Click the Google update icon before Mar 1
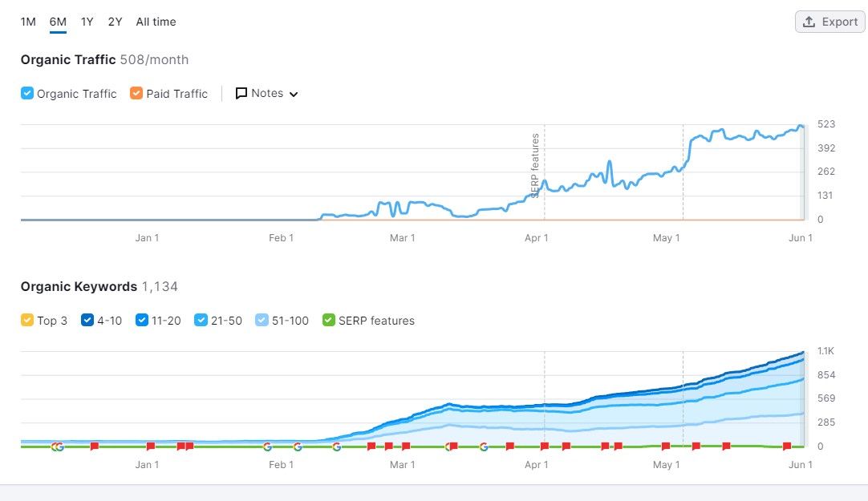This screenshot has width=868, height=501. pyautogui.click(x=336, y=446)
